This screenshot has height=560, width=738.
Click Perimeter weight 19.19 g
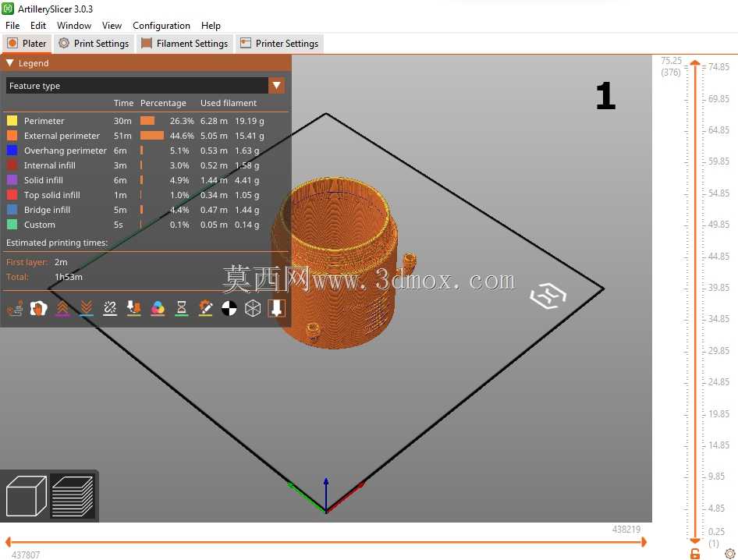tap(250, 121)
